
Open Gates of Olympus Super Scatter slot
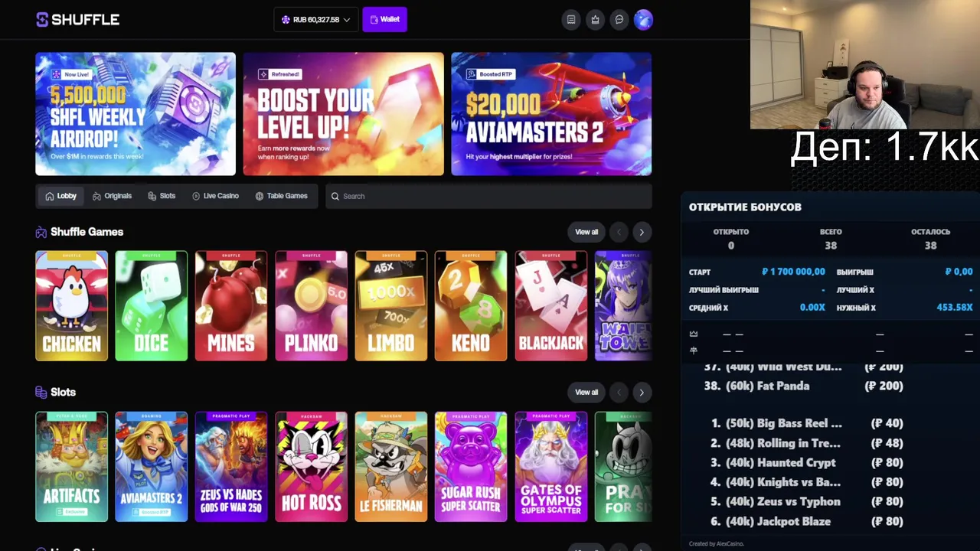(x=550, y=467)
